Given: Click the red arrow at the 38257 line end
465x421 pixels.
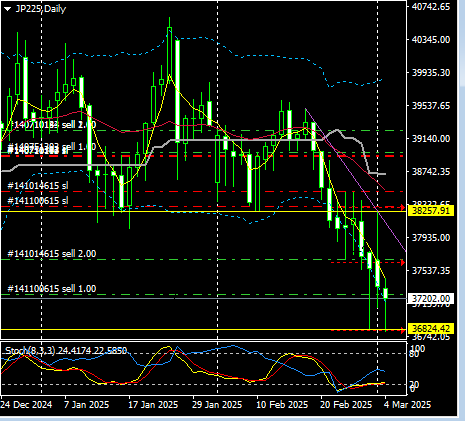Looking at the screenshot, I should (x=402, y=207).
